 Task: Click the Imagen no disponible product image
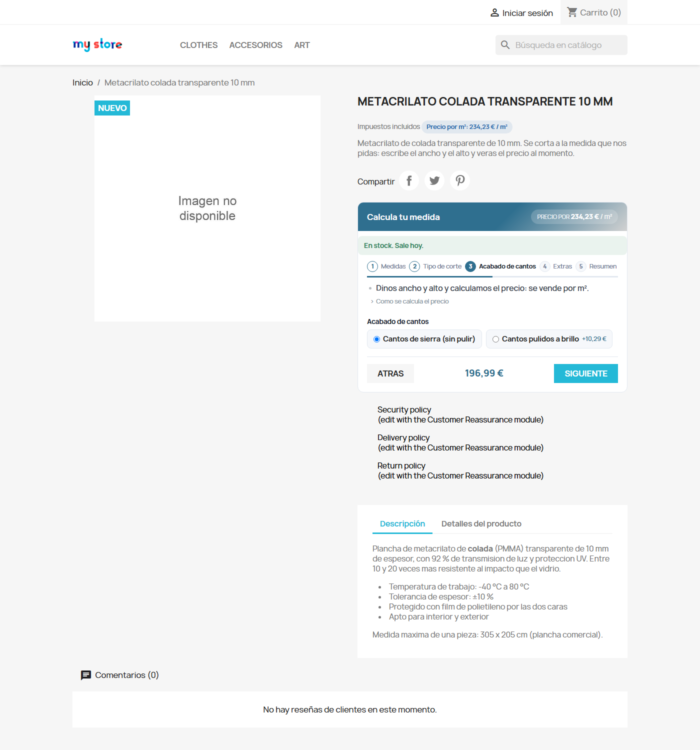(x=207, y=208)
